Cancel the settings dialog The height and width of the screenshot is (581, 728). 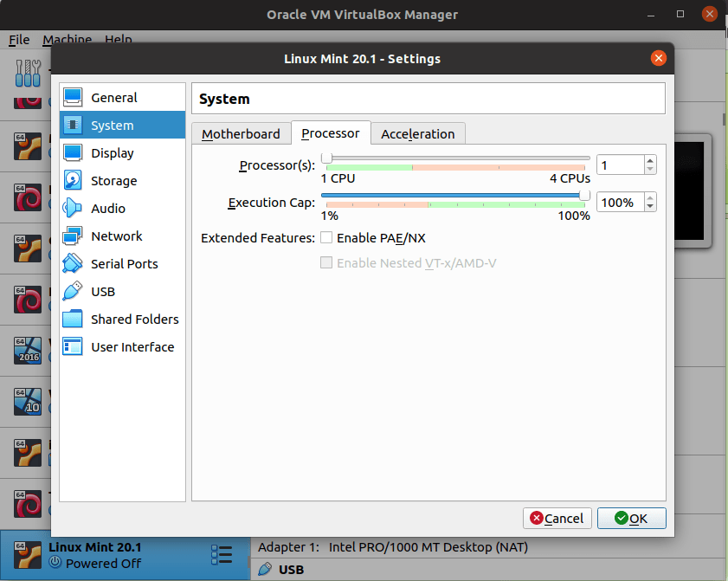pos(557,519)
